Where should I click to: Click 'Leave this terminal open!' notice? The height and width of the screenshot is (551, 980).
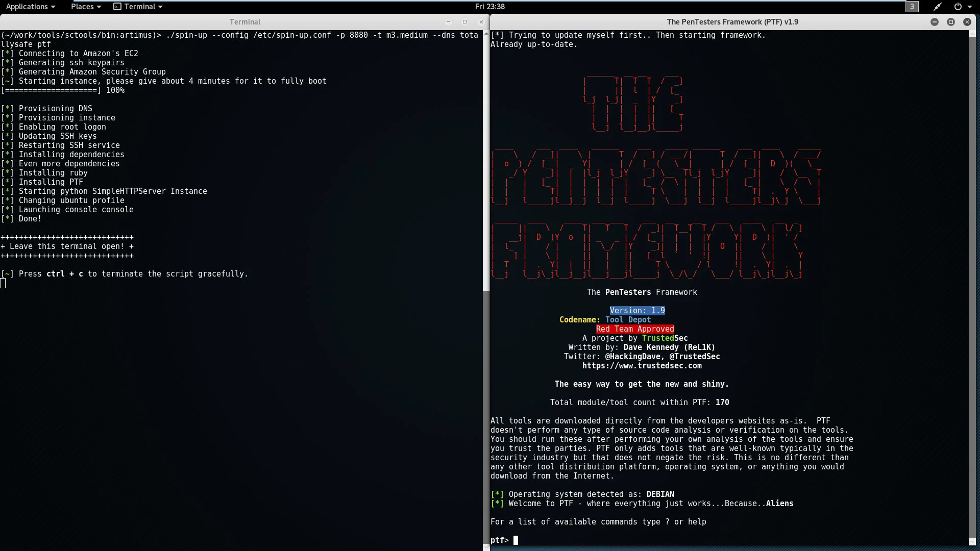coord(67,246)
